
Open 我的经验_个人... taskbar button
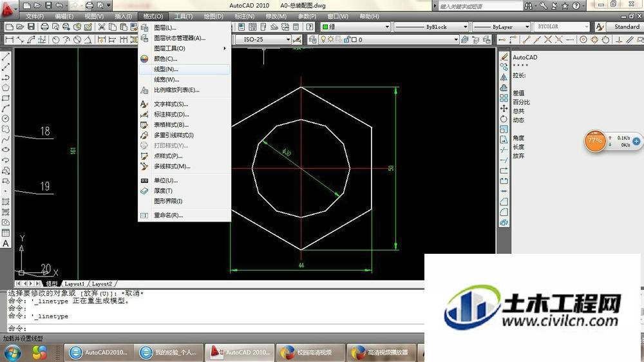(x=169, y=352)
